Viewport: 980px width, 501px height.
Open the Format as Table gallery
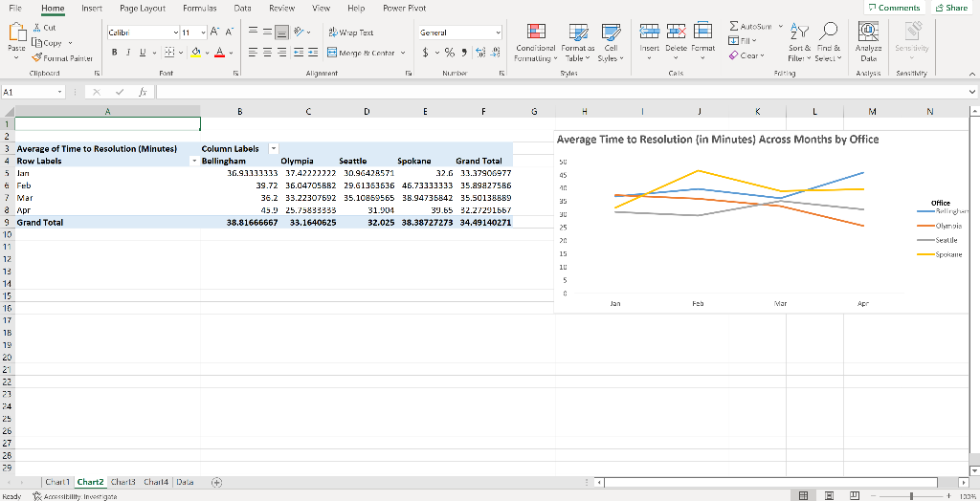(x=577, y=43)
